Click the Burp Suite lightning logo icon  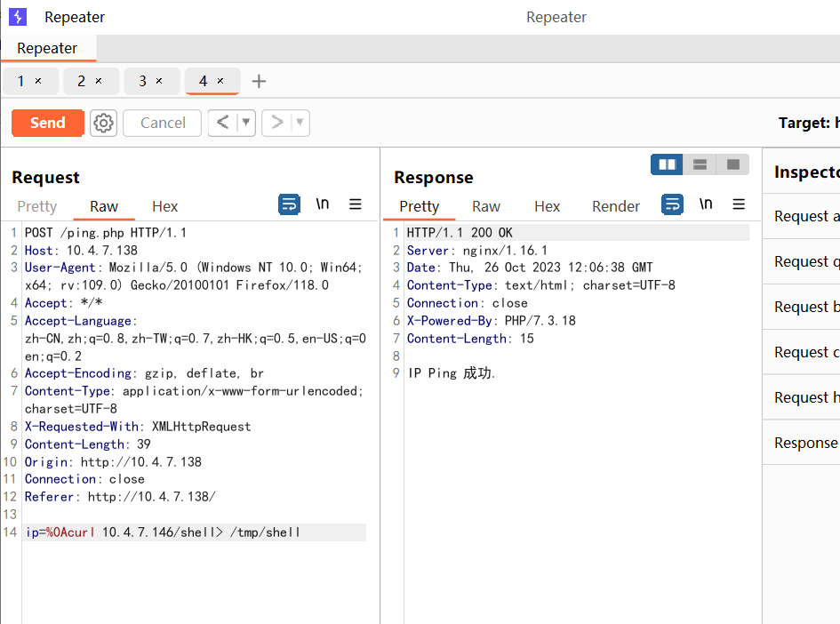[18, 17]
